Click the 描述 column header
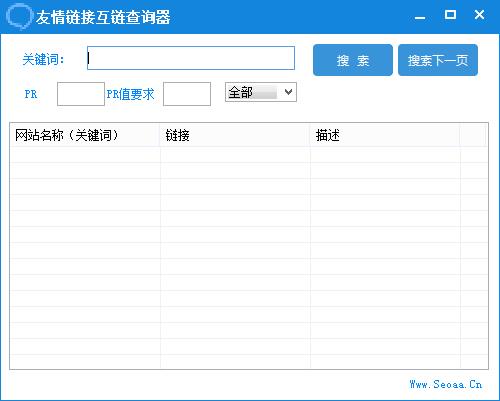The height and width of the screenshot is (401, 500). 385,135
